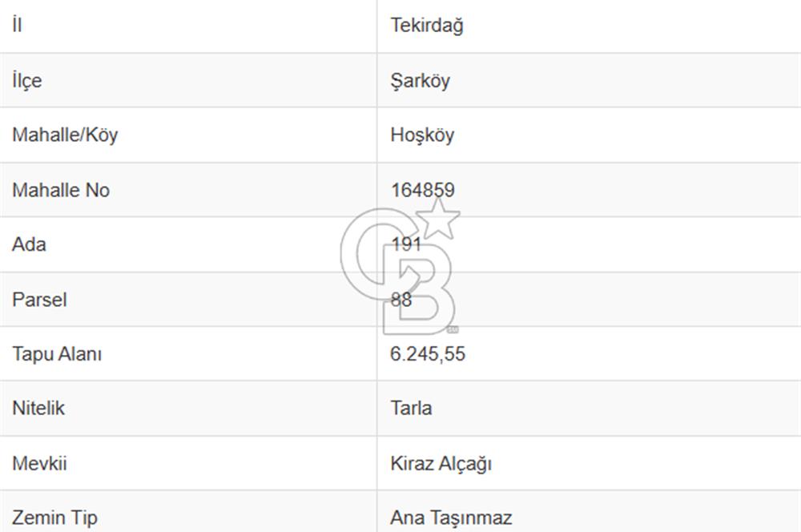Click the Zemin Tip label
Screen dimensions: 801x532
[54, 518]
